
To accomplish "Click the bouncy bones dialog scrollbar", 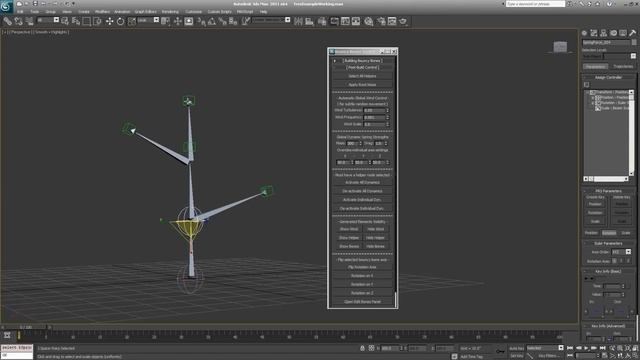I will 395,299.
